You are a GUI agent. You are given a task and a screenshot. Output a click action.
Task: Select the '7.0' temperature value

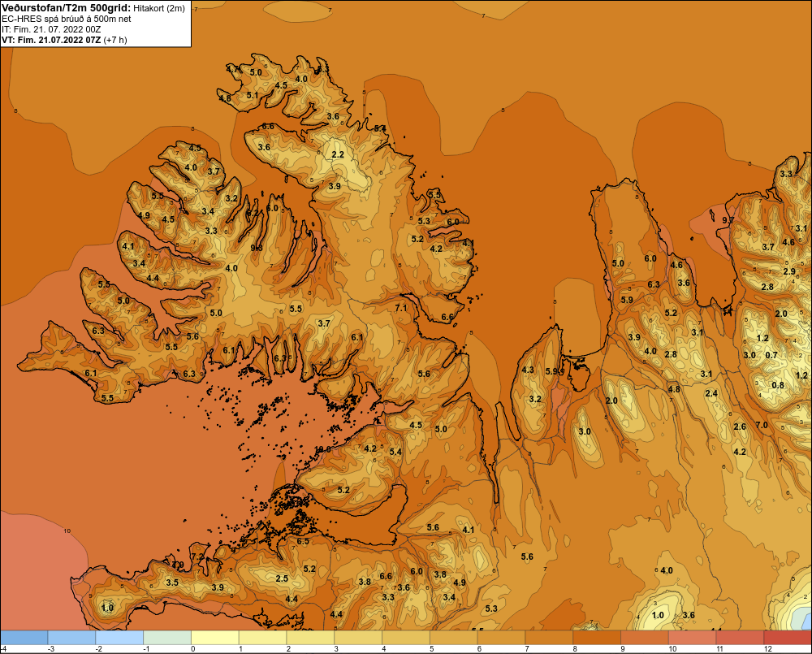(762, 425)
